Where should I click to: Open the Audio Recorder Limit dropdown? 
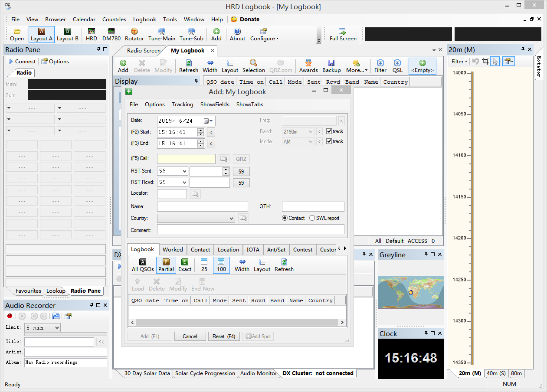point(57,328)
